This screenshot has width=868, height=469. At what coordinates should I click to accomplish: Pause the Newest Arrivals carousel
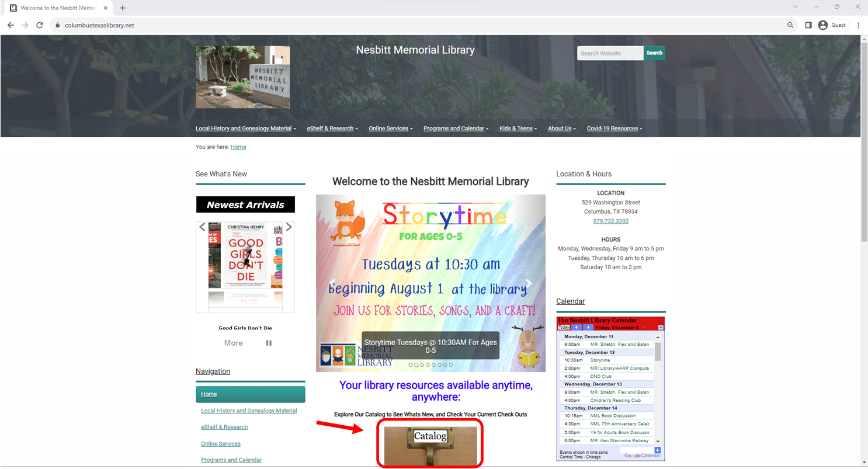pos(269,343)
